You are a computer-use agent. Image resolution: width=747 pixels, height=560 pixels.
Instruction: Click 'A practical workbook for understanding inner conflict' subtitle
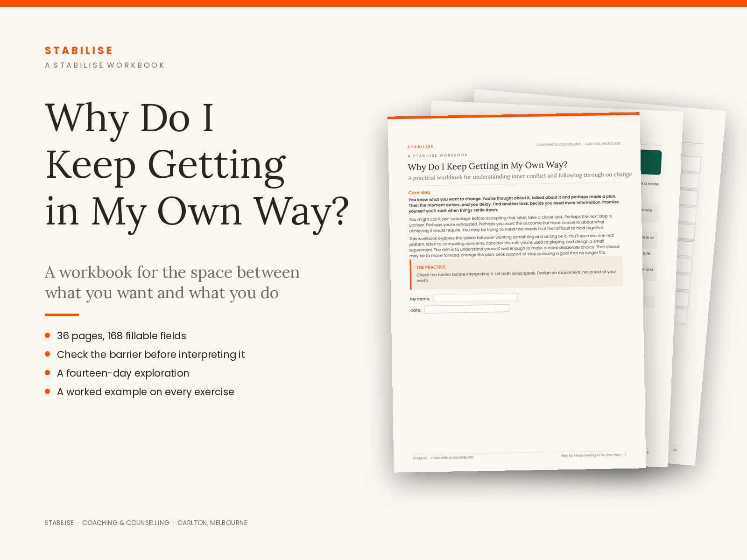tap(520, 176)
